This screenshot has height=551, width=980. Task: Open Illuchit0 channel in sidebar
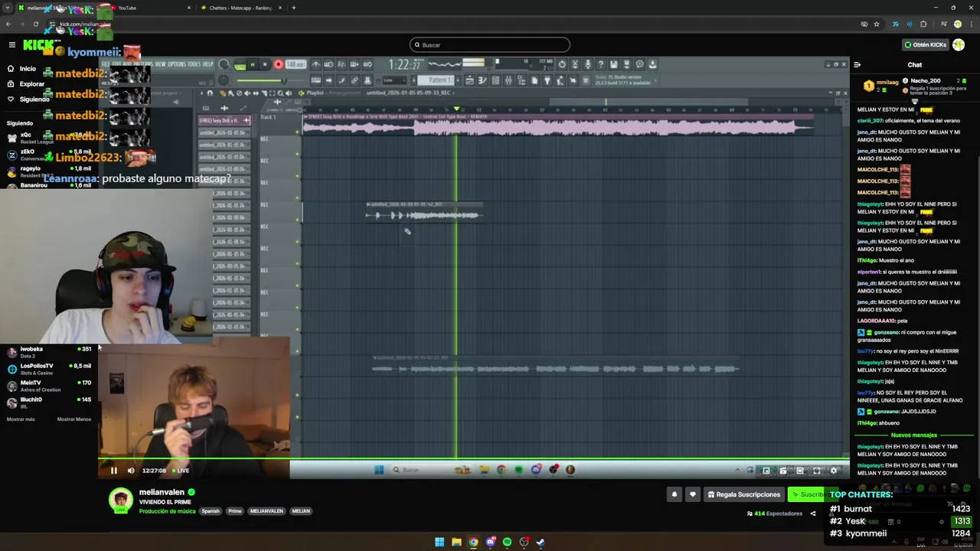pyautogui.click(x=50, y=403)
